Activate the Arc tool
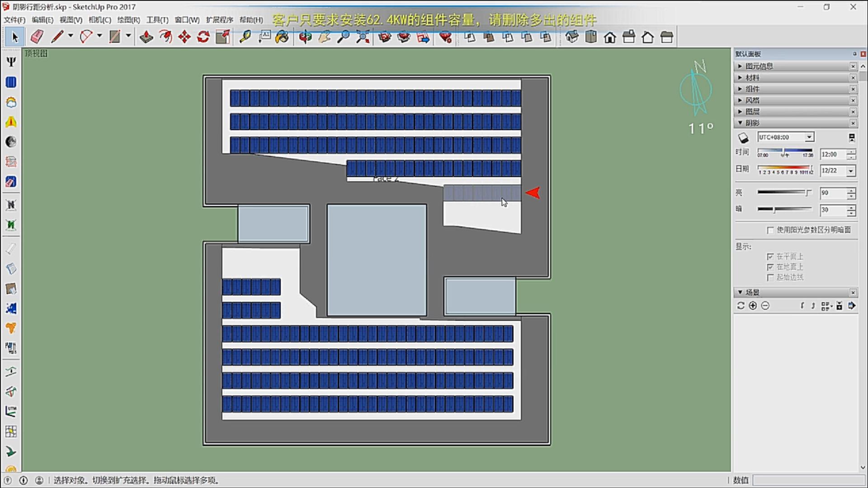 (x=86, y=37)
